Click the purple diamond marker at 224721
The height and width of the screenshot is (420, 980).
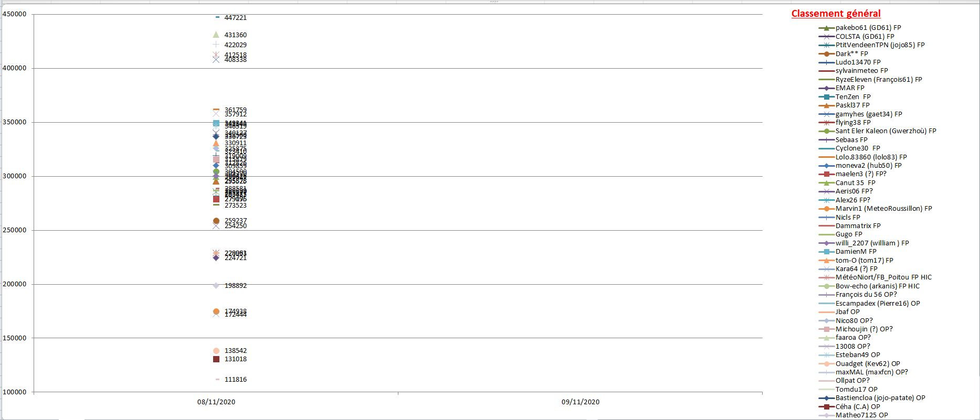click(x=216, y=258)
